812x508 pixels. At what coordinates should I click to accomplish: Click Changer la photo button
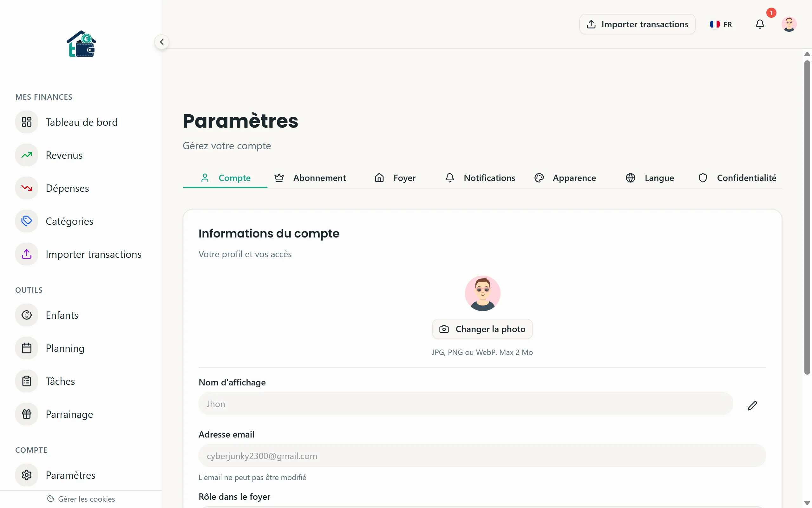482,329
